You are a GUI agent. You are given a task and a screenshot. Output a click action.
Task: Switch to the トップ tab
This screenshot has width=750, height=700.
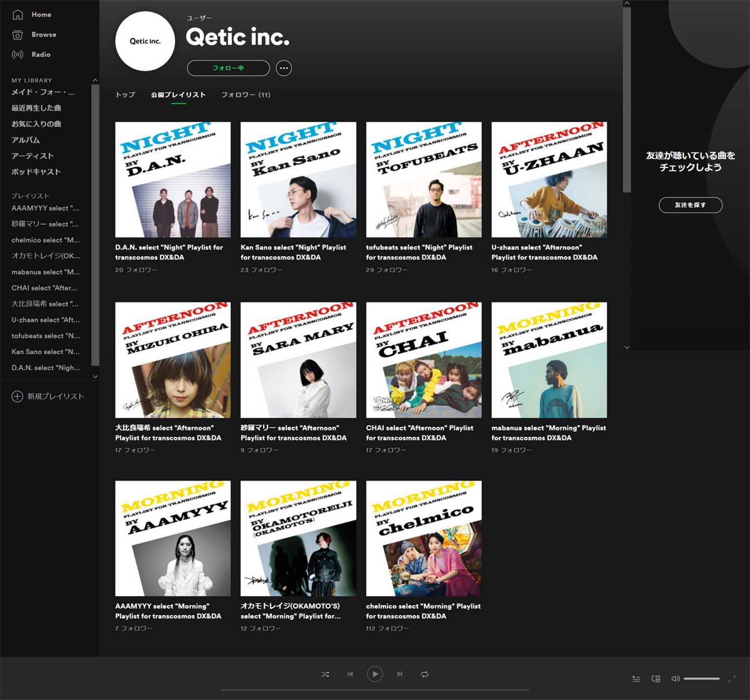pyautogui.click(x=125, y=95)
